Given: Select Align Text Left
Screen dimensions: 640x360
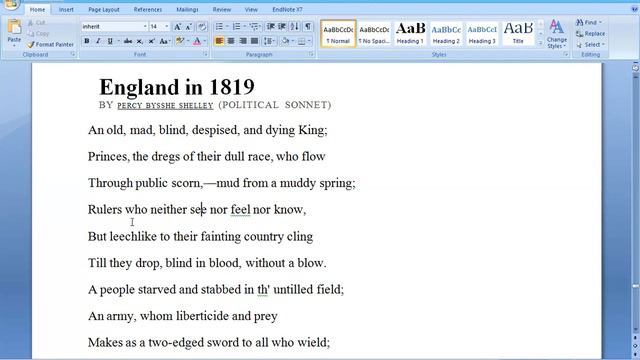Looking at the screenshot, I should point(219,41).
